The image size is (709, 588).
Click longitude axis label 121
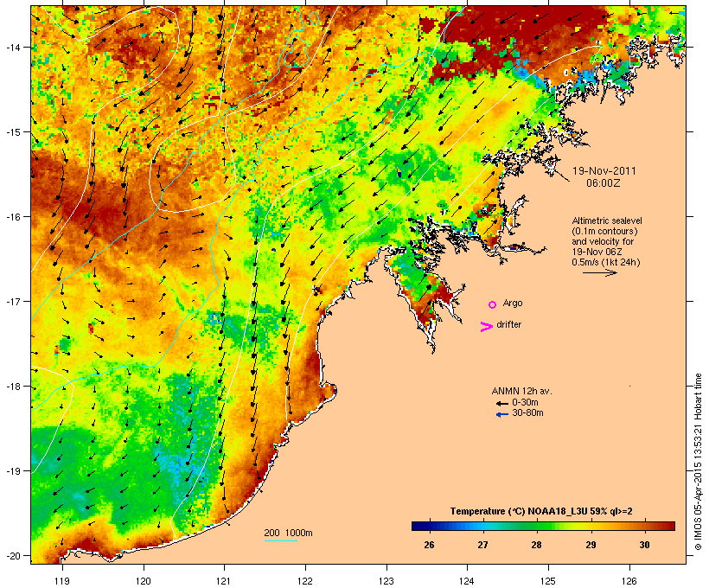[x=224, y=581]
